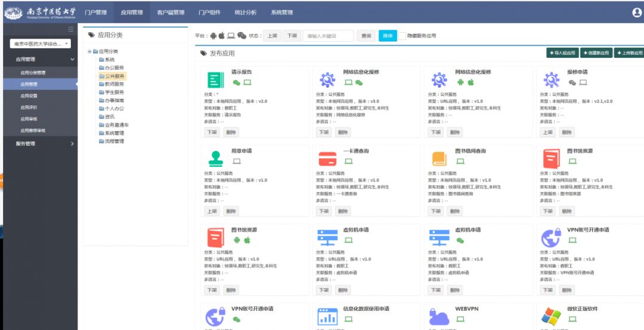
Task: Filter by WeChat platform icon
Action: pyautogui.click(x=241, y=36)
